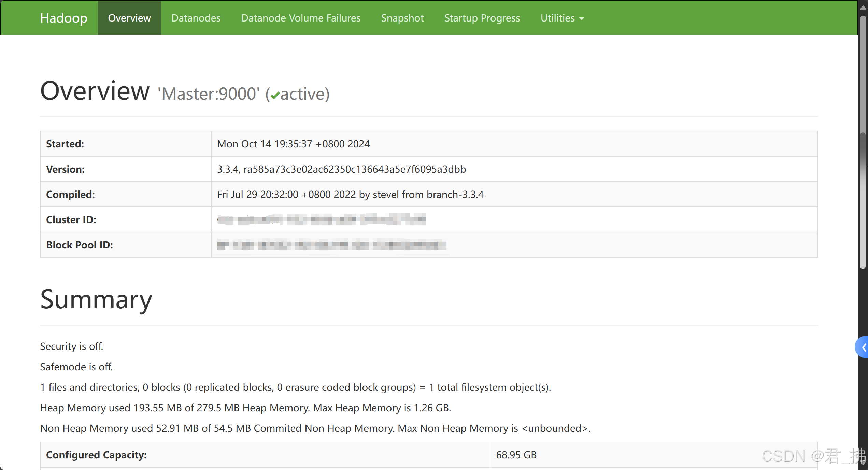Switch to the Datanodes tab
The width and height of the screenshot is (868, 470).
click(x=196, y=18)
